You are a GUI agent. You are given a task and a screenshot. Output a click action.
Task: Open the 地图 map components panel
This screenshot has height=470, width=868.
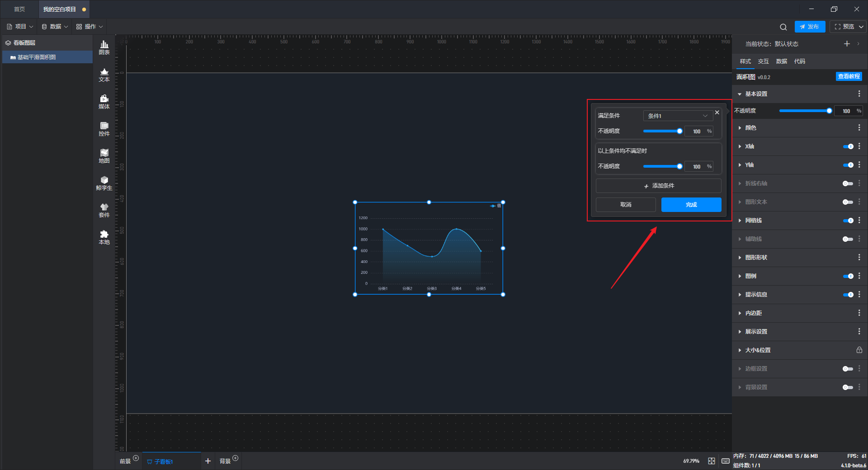coord(104,156)
